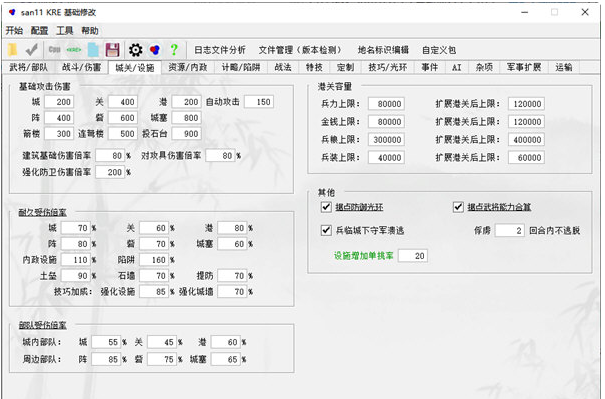Click the 兵粮上限 field
The height and width of the screenshot is (399, 605).
point(386,140)
